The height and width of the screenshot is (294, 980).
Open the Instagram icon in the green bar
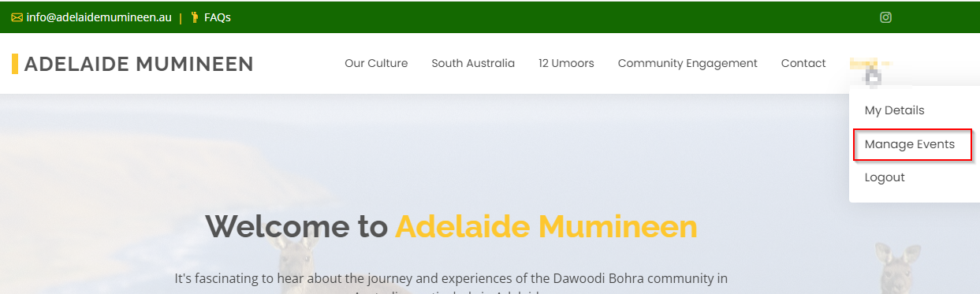(885, 17)
